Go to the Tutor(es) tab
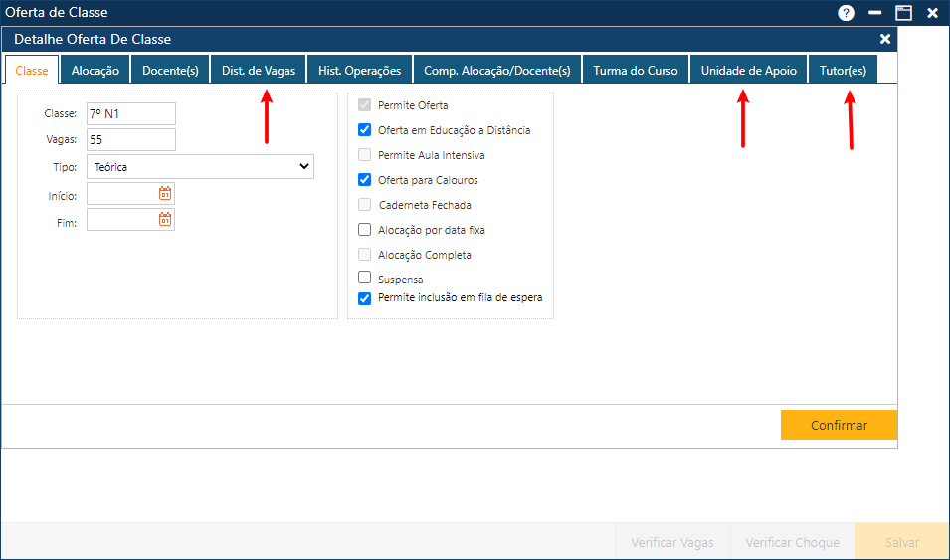The height and width of the screenshot is (560, 950). click(x=843, y=71)
